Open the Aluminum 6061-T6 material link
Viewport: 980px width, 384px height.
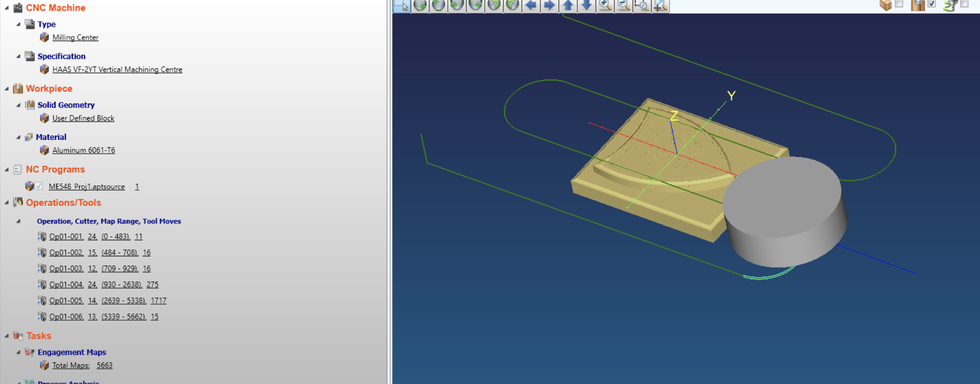(x=84, y=150)
